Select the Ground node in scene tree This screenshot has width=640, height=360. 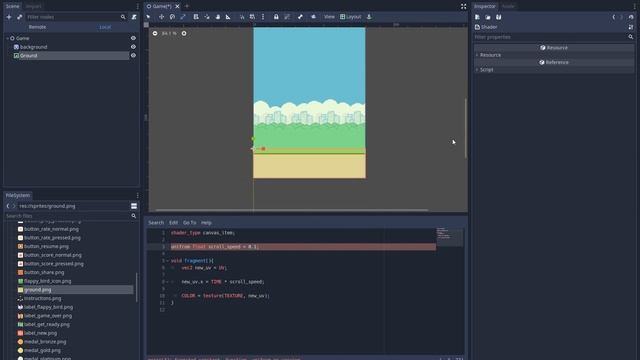coord(29,56)
